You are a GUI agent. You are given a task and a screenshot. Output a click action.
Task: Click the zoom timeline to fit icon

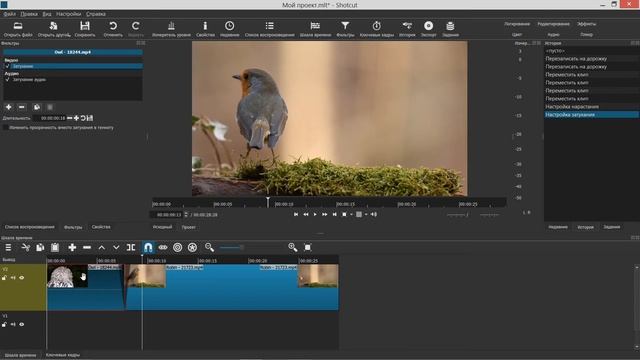[x=308, y=247]
